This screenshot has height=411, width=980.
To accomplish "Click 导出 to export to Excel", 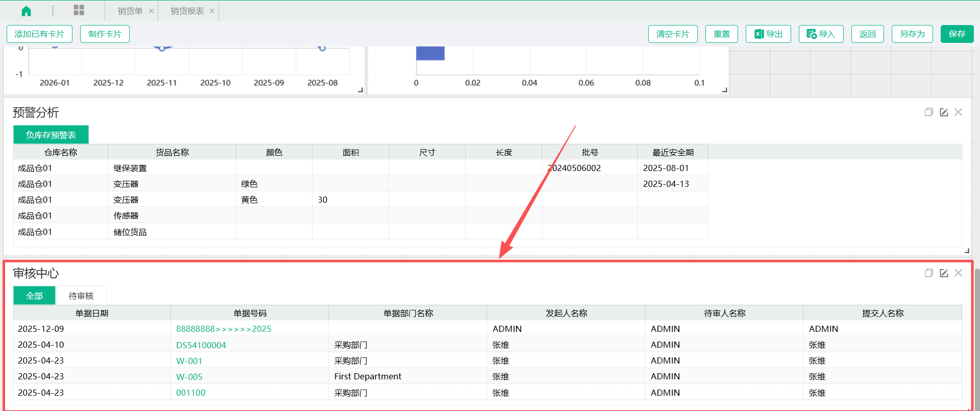I will click(768, 34).
